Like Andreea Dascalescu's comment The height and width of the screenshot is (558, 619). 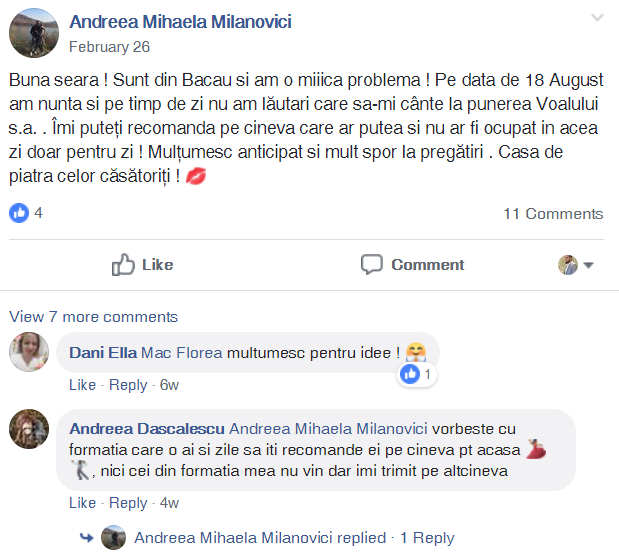click(82, 503)
